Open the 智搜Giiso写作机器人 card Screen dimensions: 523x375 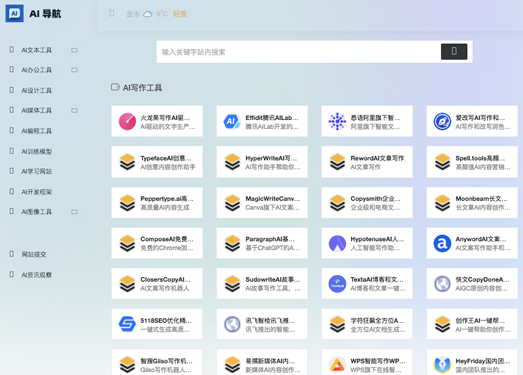point(157,363)
